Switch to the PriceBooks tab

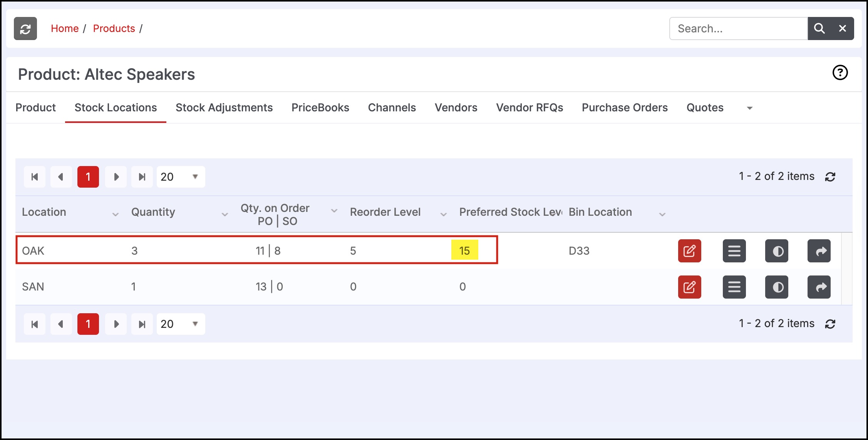point(320,107)
